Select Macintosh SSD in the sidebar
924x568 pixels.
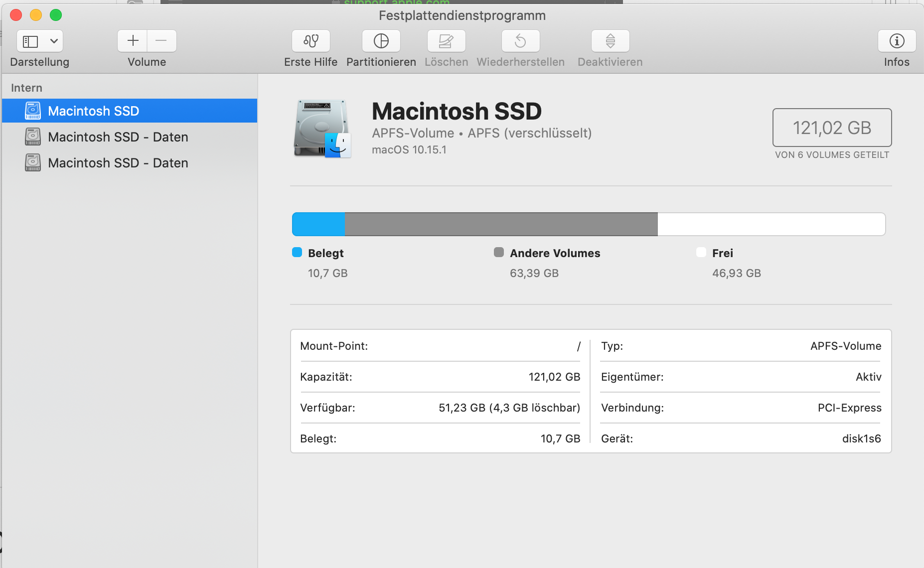(93, 111)
